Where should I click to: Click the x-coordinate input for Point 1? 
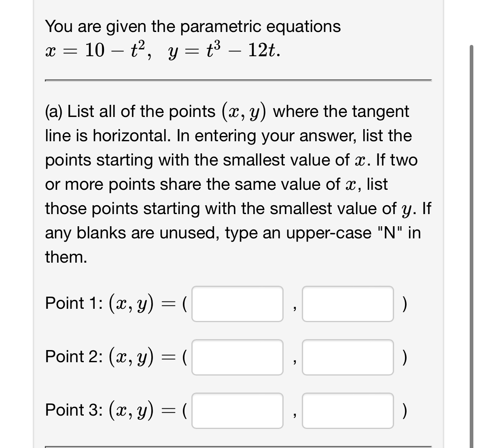point(237,304)
